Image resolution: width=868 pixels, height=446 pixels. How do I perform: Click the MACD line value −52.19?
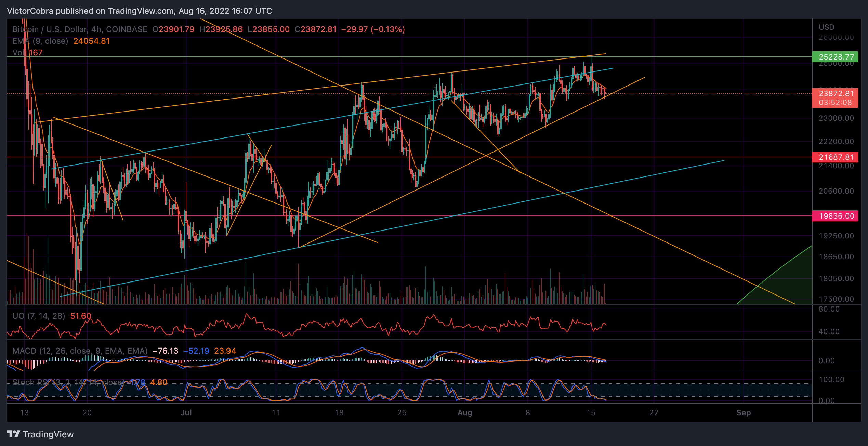click(196, 351)
